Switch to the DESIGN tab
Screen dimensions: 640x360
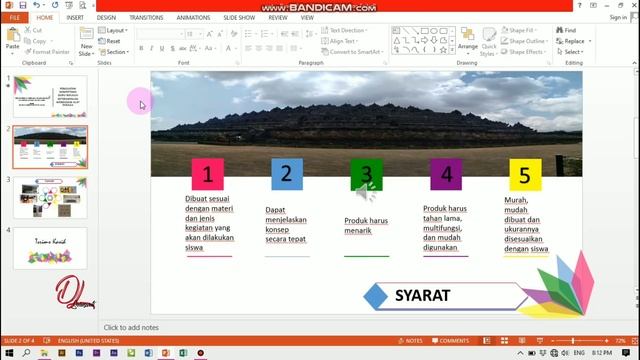tap(106, 18)
